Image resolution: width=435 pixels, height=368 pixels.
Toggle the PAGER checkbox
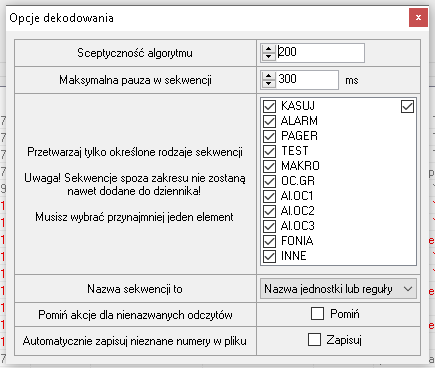click(x=269, y=136)
